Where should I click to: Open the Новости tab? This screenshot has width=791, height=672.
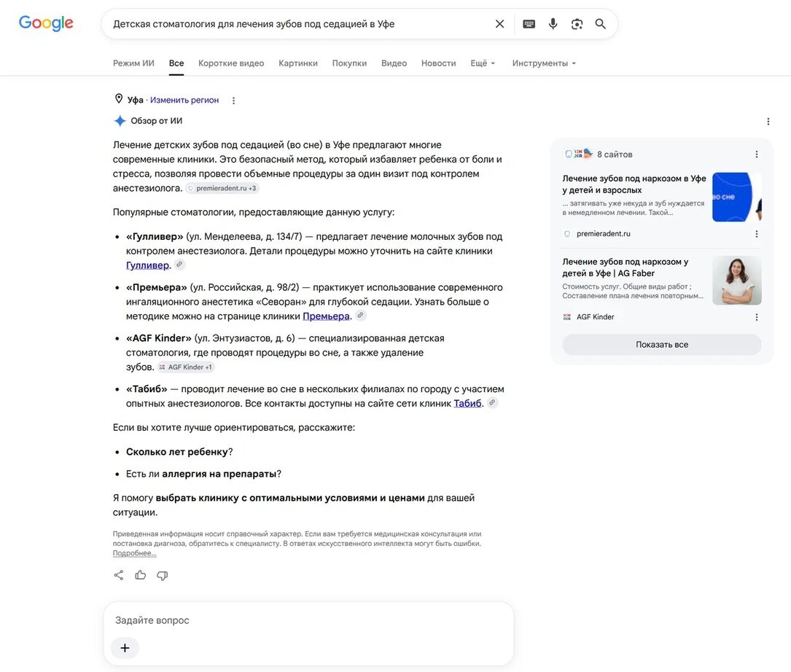pyautogui.click(x=438, y=63)
